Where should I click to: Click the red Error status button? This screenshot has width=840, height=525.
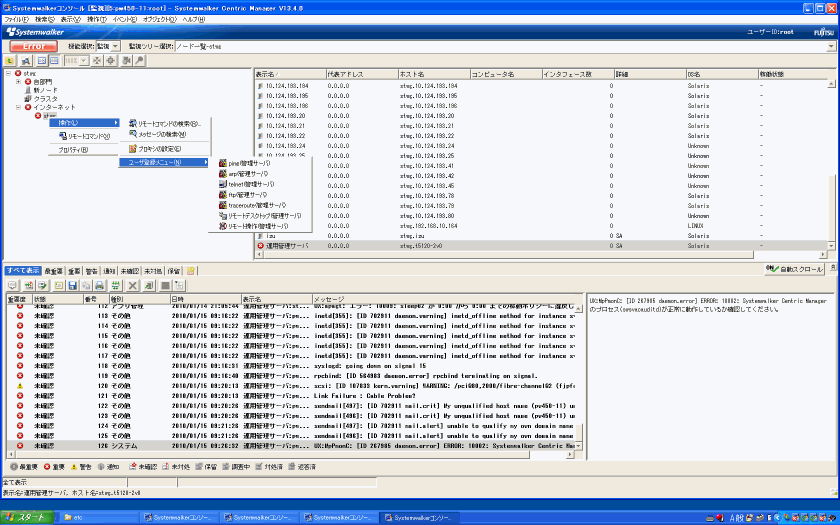33,47
